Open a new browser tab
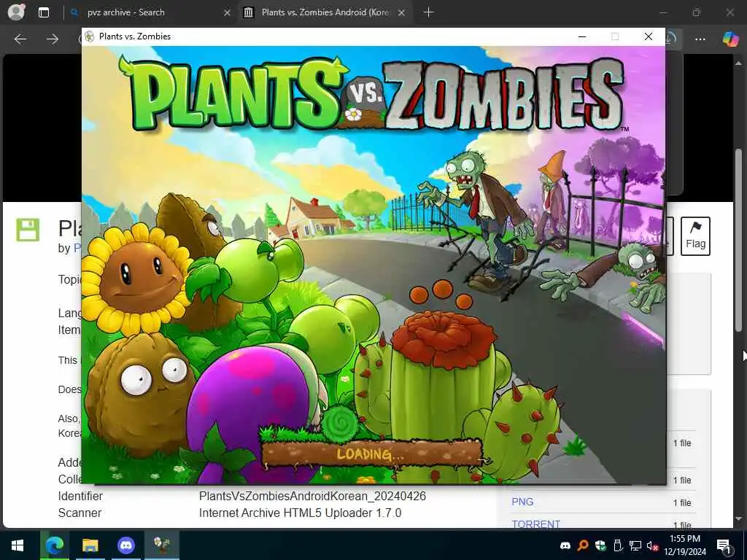The width and height of the screenshot is (747, 560). point(428,12)
